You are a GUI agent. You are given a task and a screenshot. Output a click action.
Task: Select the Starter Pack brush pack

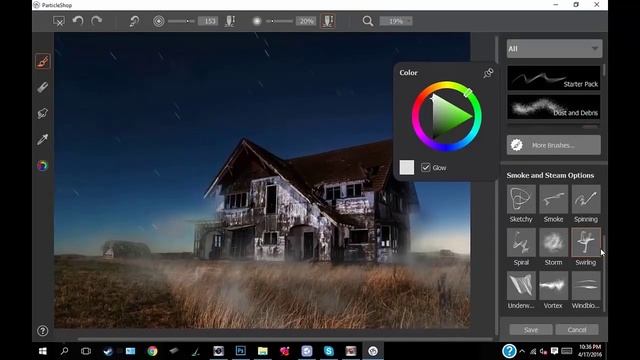[x=553, y=78]
